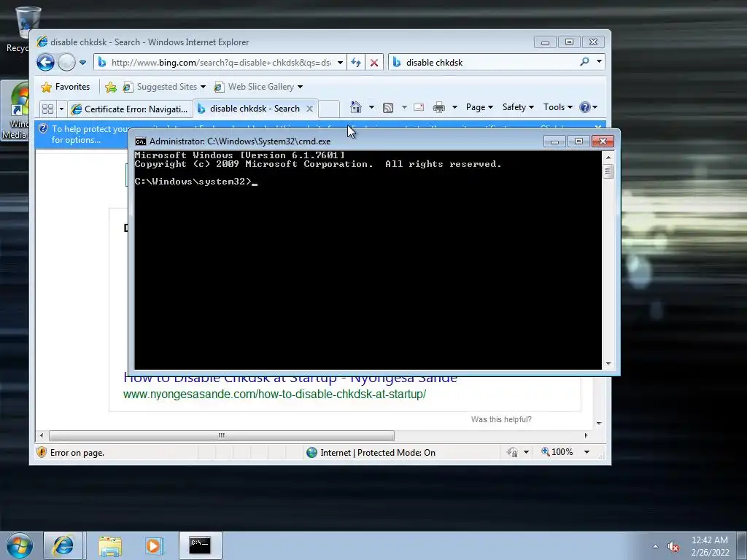Expand the Print options dropdown arrow

tap(454, 107)
